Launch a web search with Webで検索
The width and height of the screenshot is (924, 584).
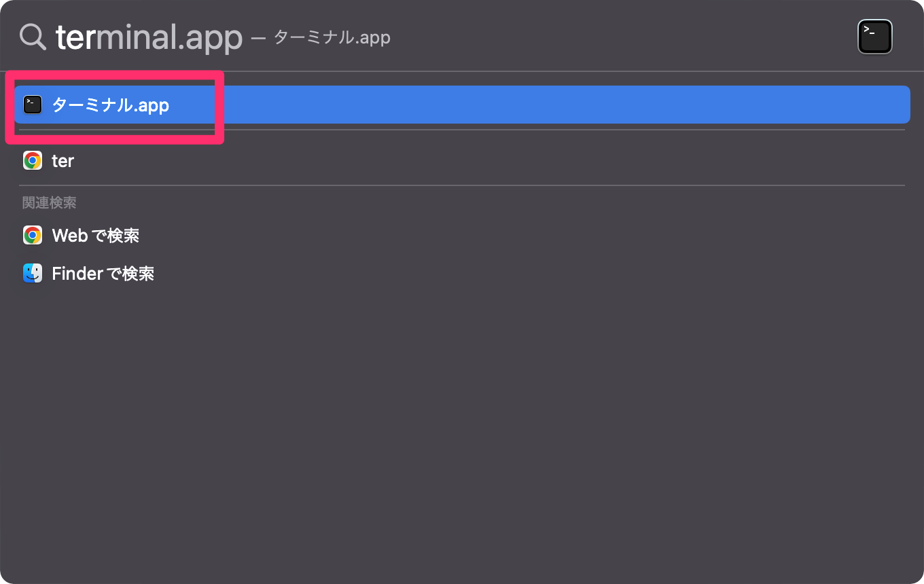point(95,235)
